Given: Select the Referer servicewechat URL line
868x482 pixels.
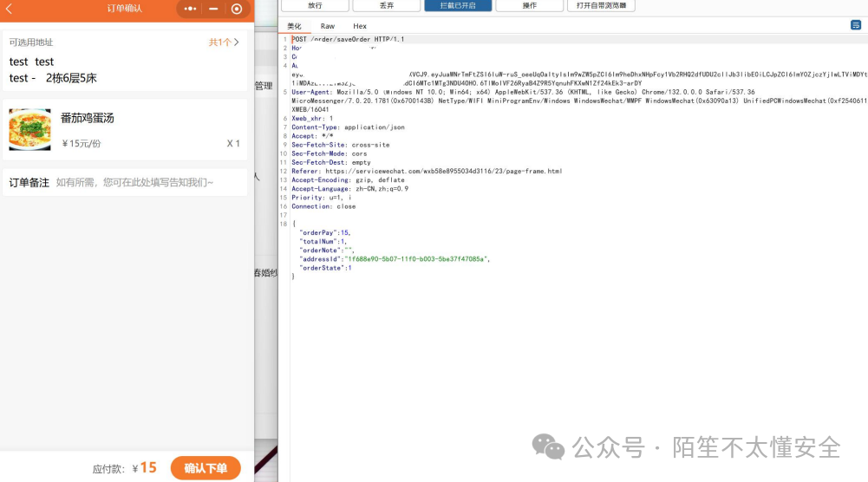Looking at the screenshot, I should pyautogui.click(x=427, y=171).
